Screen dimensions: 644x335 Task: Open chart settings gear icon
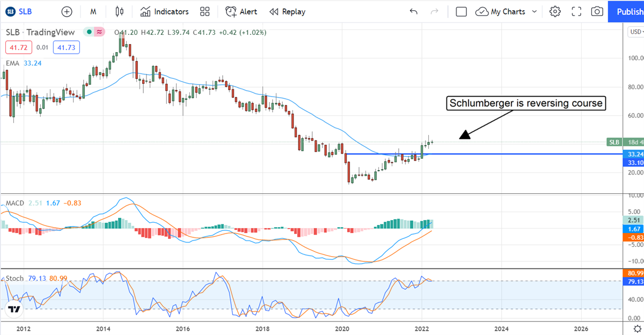point(555,11)
